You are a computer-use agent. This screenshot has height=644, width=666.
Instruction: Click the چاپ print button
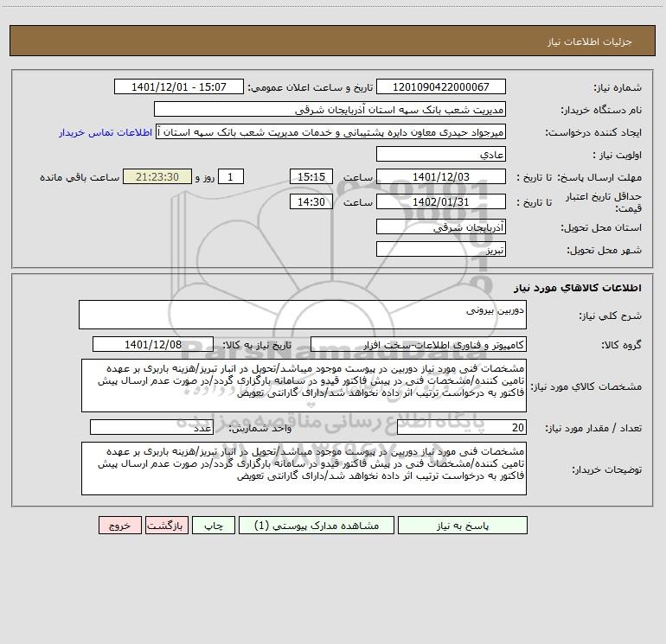tap(214, 525)
